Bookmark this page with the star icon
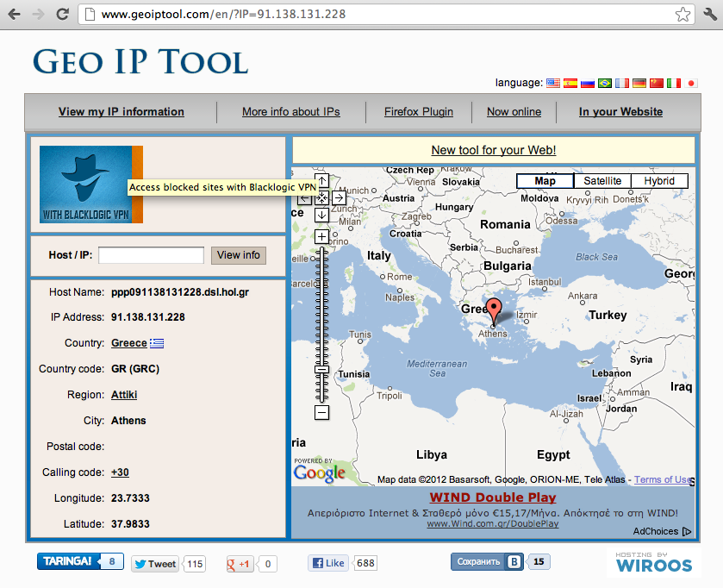 [x=682, y=15]
